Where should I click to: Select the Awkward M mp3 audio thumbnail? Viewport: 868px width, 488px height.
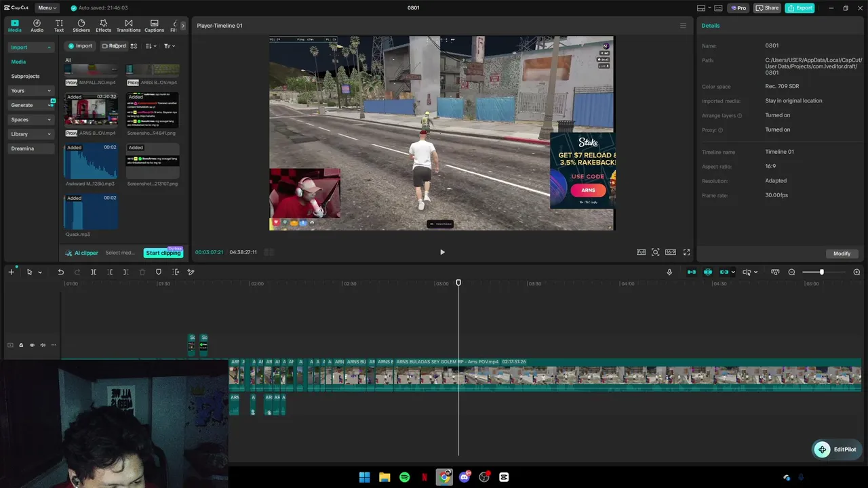(x=90, y=161)
